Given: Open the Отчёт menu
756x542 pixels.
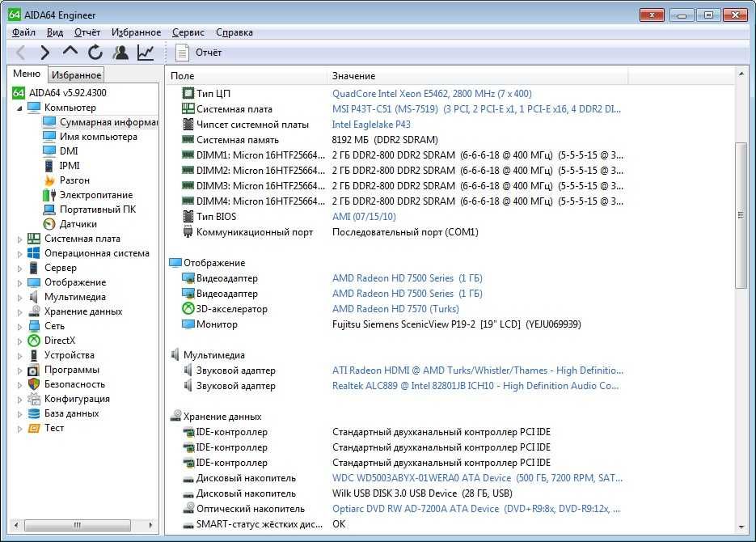Looking at the screenshot, I should click(87, 32).
